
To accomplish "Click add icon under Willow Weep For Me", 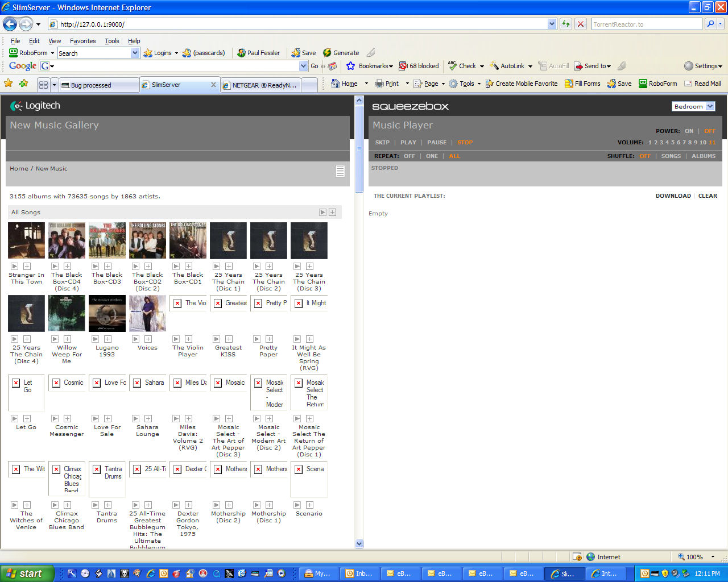I will [x=67, y=339].
